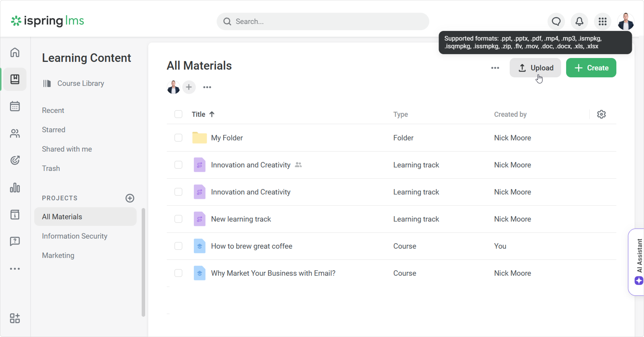Open the apps grid icon
The height and width of the screenshot is (337, 644).
603,21
